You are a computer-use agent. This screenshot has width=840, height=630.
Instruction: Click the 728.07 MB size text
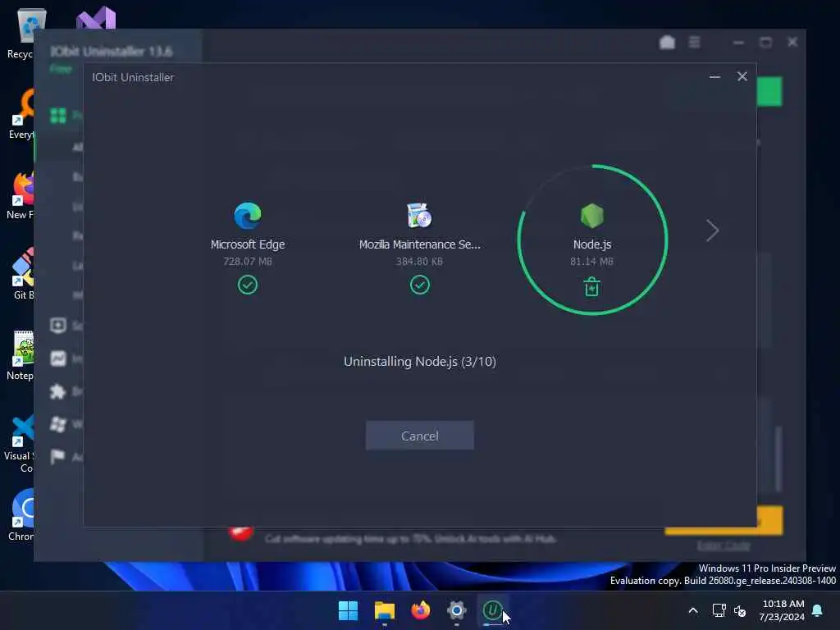[x=248, y=262]
